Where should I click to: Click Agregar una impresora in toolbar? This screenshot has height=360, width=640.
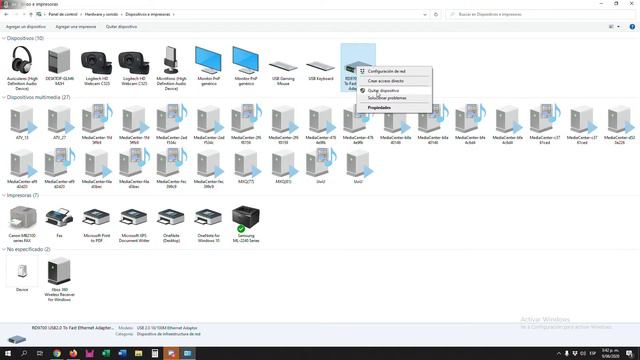click(x=76, y=27)
